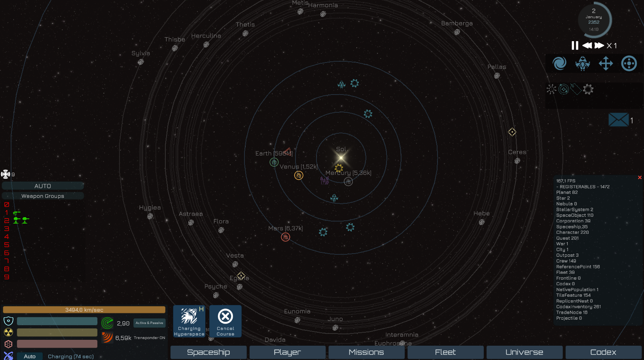This screenshot has height=360, width=644.
Task: Select weapon group 2
Action: coord(6,220)
